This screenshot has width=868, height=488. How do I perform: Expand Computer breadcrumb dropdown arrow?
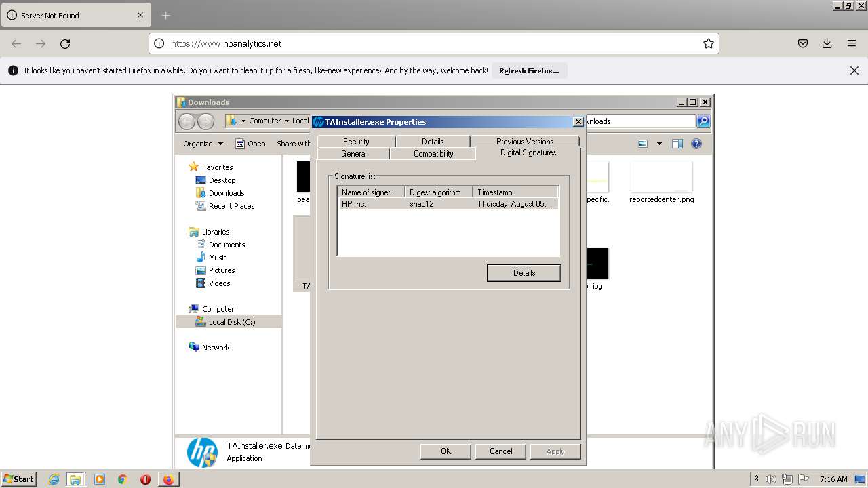pos(287,121)
